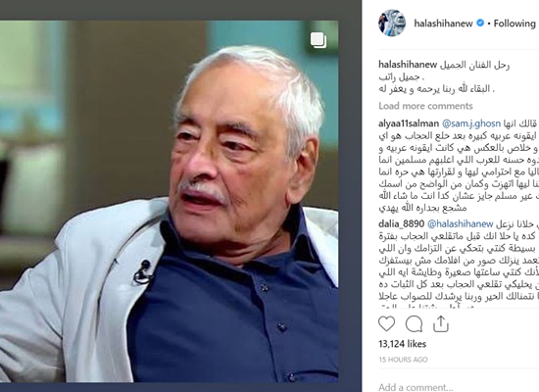Expand Load more comments
539x392 pixels.
click(425, 106)
